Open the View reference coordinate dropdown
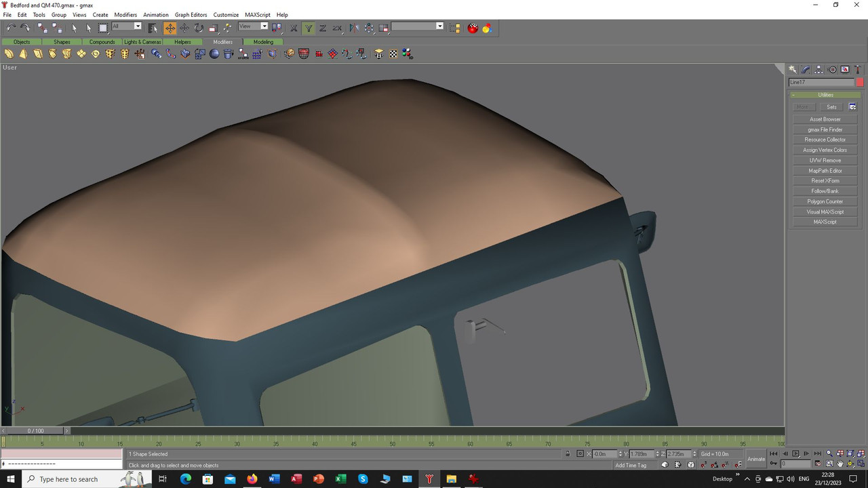 click(254, 26)
